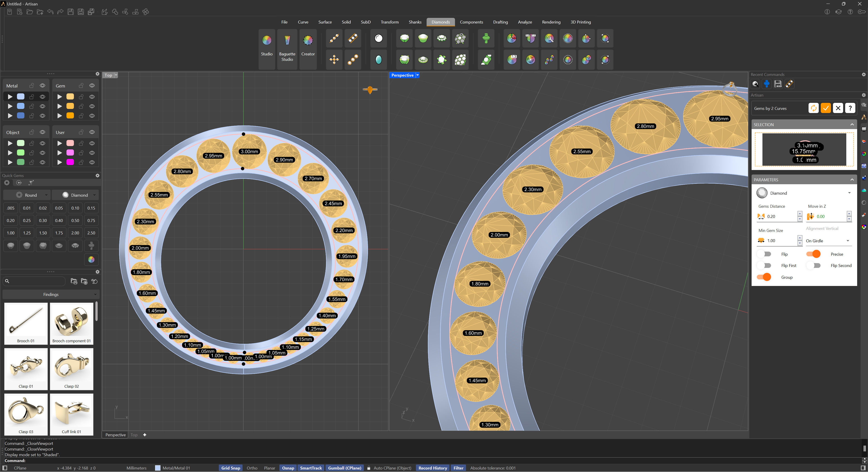The height and width of the screenshot is (472, 868).
Task: Hide the Metal layer group
Action: (42, 86)
